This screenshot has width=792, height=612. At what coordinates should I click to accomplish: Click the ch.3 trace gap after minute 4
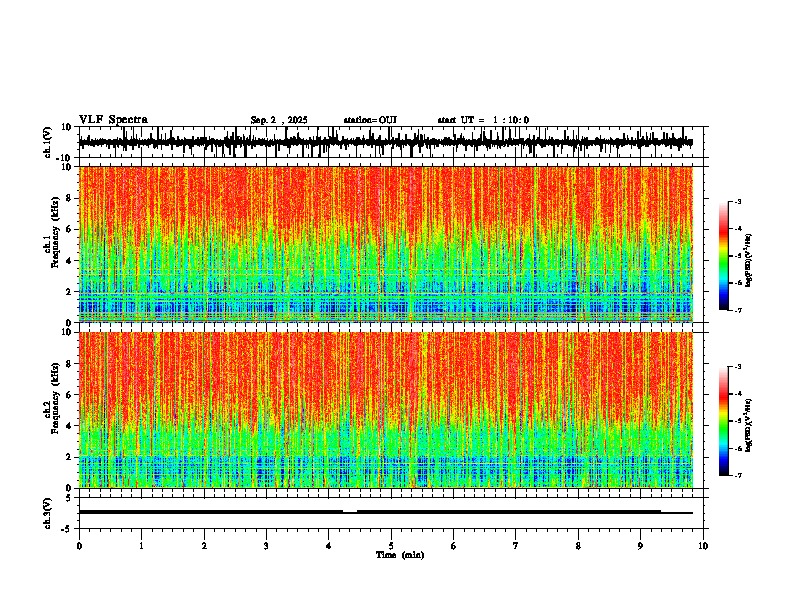pyautogui.click(x=350, y=512)
